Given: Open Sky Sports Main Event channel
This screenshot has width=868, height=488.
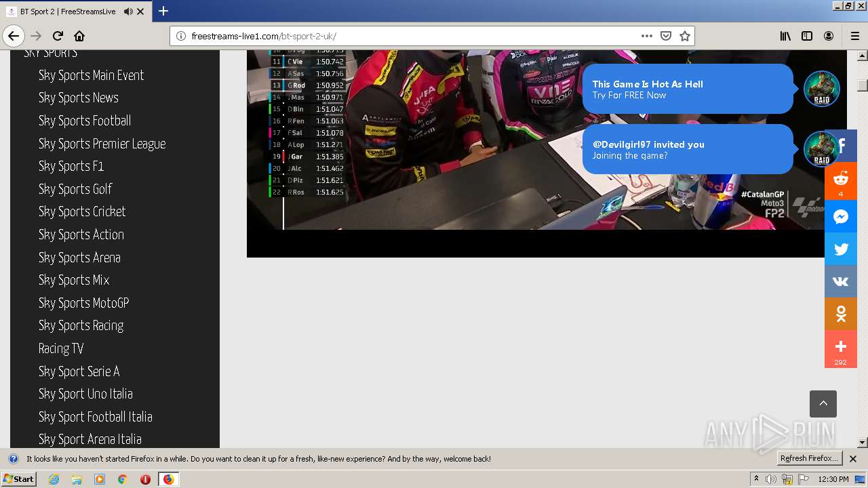Looking at the screenshot, I should coord(92,75).
